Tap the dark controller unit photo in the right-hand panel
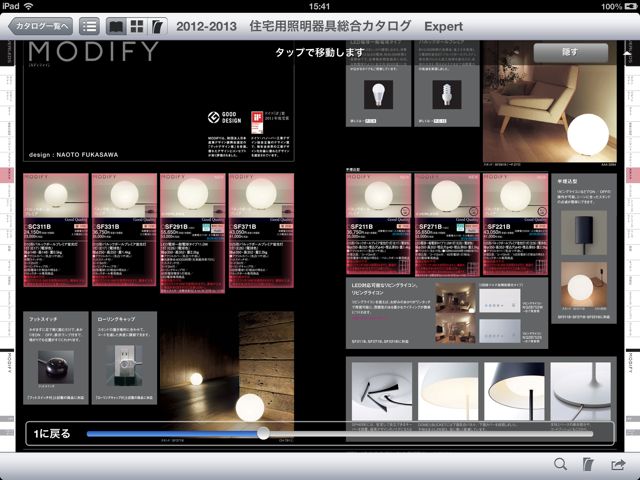This screenshot has height=480, width=640. click(x=584, y=233)
